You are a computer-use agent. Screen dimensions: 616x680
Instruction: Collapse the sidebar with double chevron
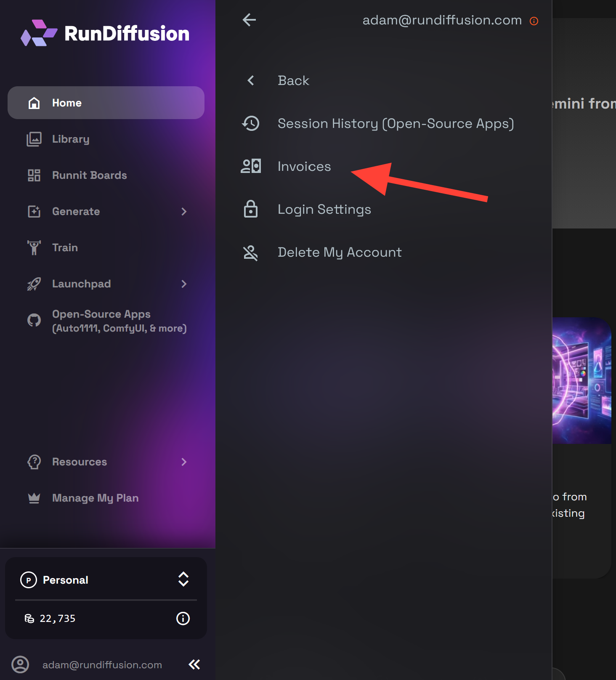pyautogui.click(x=194, y=665)
